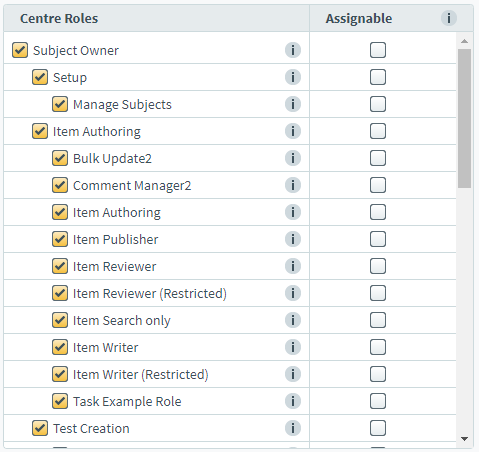Open info icon beside Test Creation
Screen dimensions: 479x452
293,428
